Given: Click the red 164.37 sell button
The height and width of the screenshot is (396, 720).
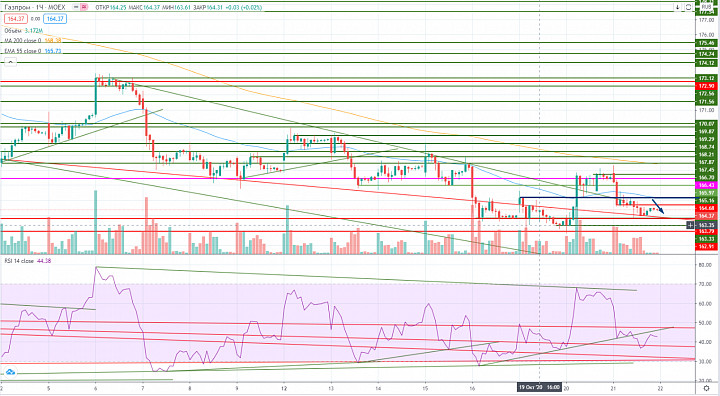Looking at the screenshot, I should tap(16, 19).
